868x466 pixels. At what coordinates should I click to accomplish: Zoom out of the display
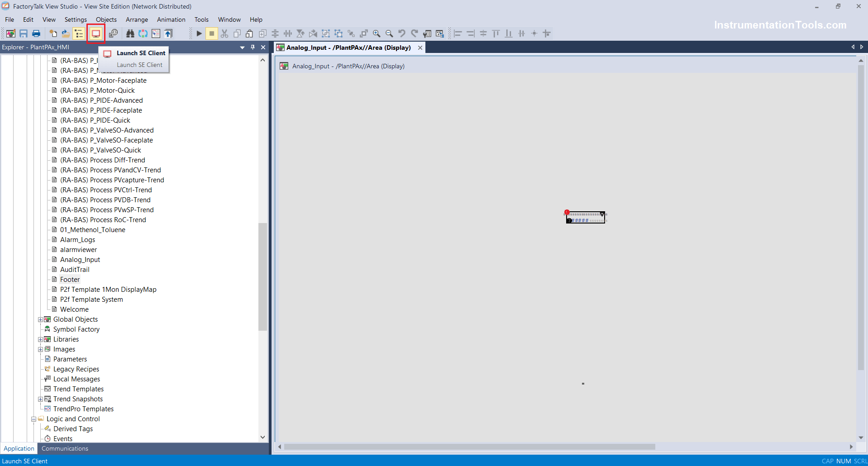click(389, 33)
